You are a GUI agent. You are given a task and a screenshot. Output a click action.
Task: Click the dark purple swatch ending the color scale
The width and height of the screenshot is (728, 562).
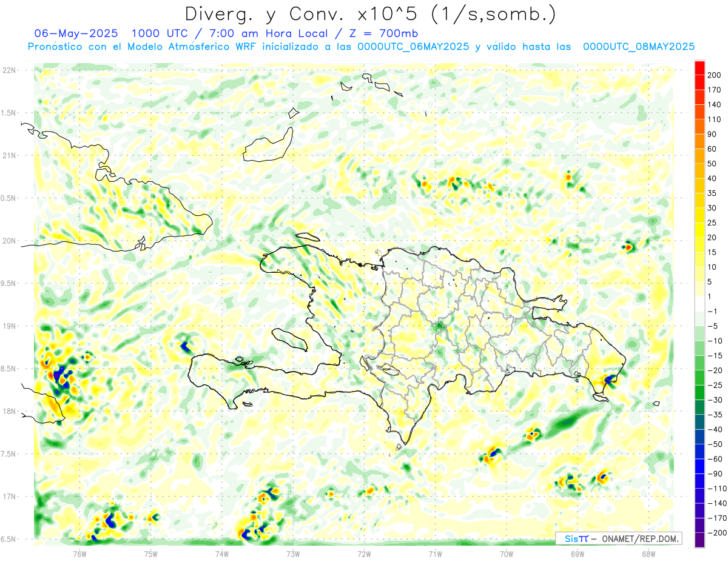(x=699, y=540)
